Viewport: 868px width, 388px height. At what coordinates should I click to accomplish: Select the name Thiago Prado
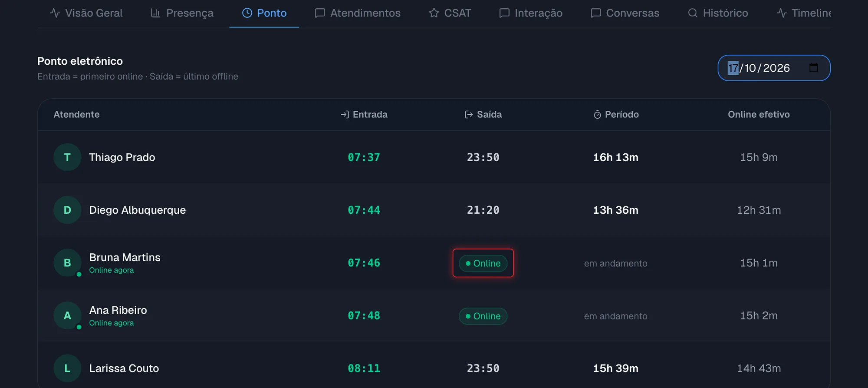coord(122,157)
